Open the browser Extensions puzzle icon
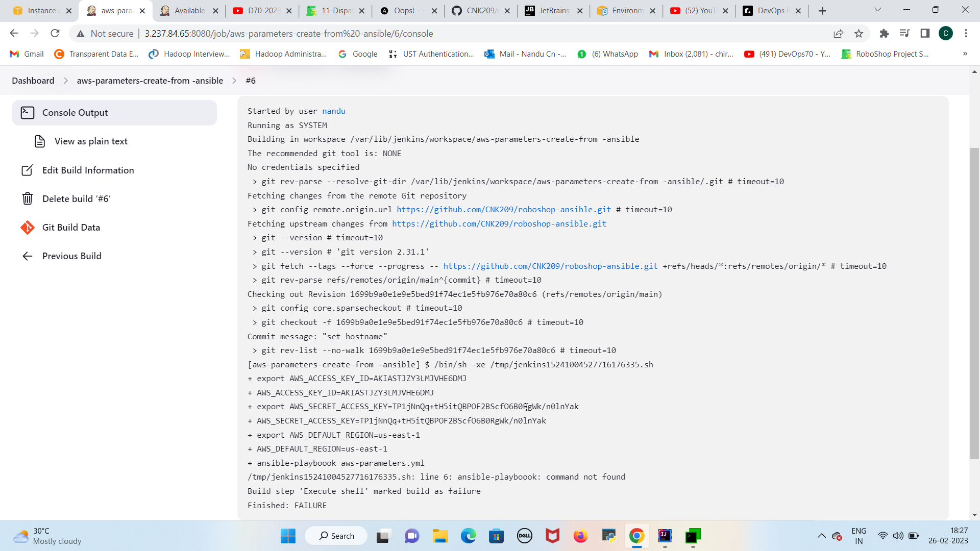This screenshot has height=551, width=980. (884, 33)
